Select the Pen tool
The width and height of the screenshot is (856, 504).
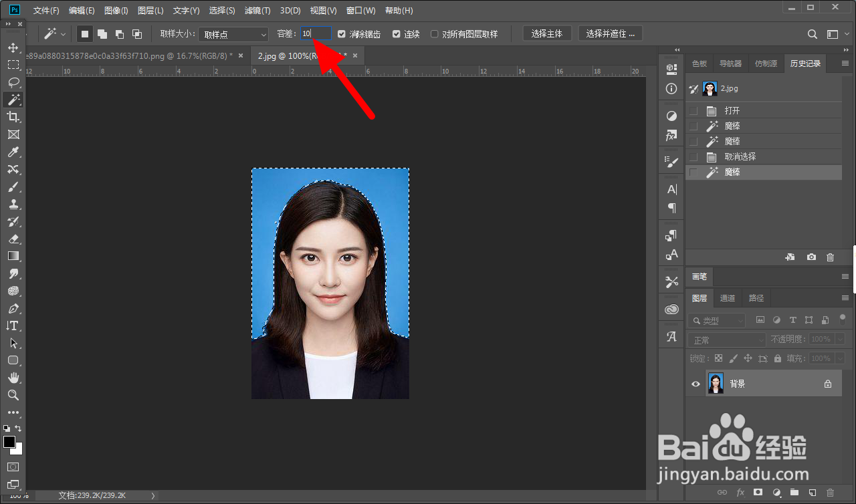(13, 308)
